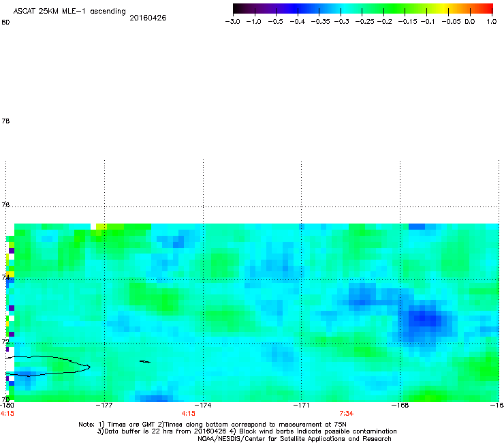Viewport: 504px width, 443px height.
Task: Click the -1.0 color scale label
Action: click(253, 22)
